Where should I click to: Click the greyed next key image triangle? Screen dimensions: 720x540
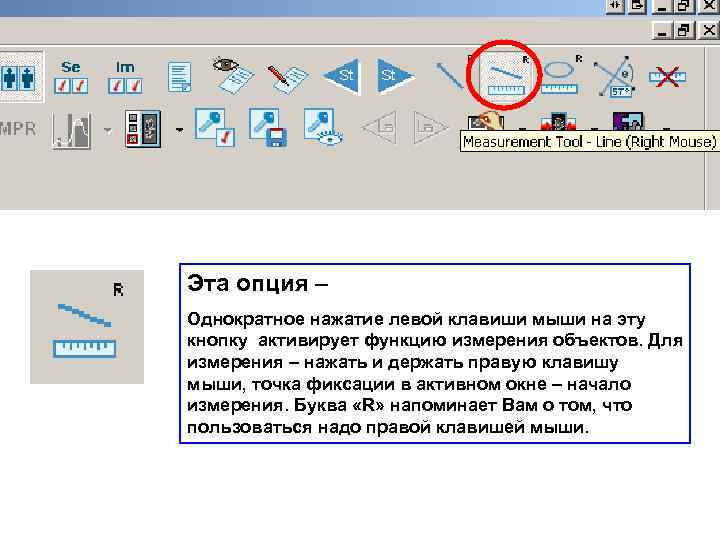click(431, 127)
